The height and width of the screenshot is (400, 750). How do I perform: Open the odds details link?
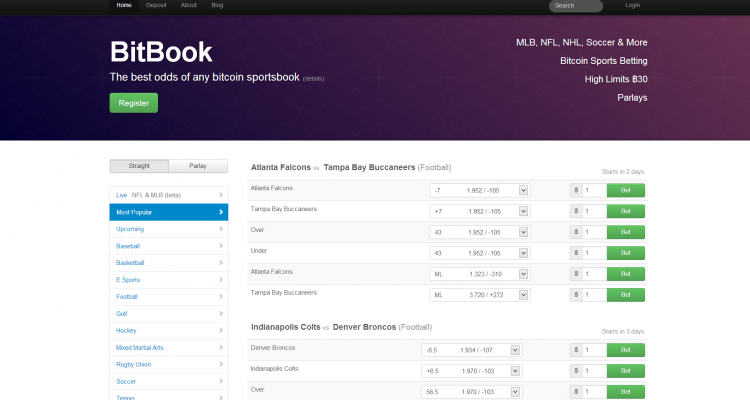(x=313, y=78)
